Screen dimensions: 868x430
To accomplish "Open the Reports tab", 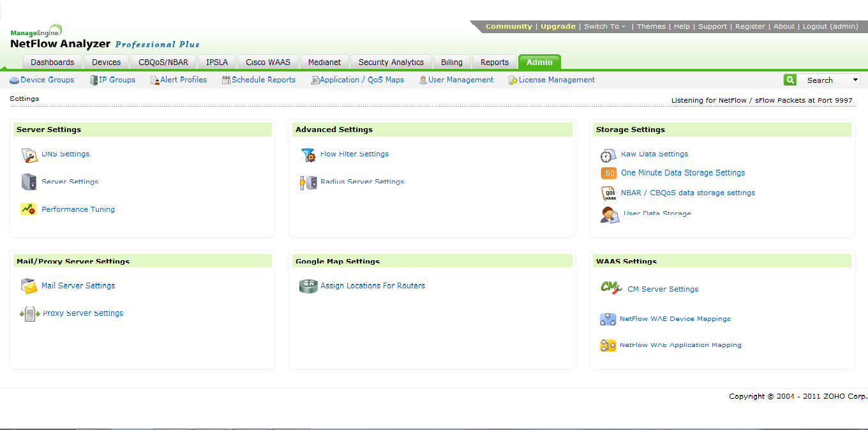I will click(x=495, y=63).
